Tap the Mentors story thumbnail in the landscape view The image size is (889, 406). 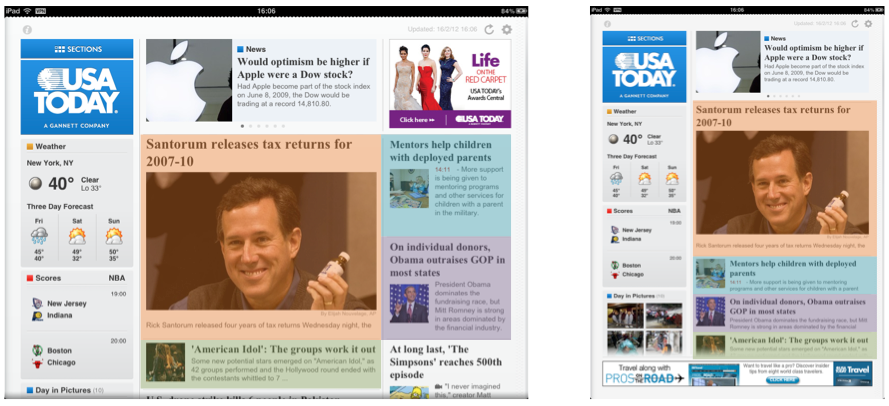pos(409,188)
